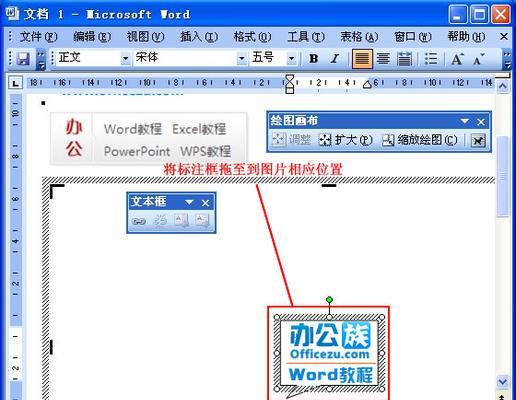Click the text wrapping icon in Drawing Canvas toolbar

478,140
